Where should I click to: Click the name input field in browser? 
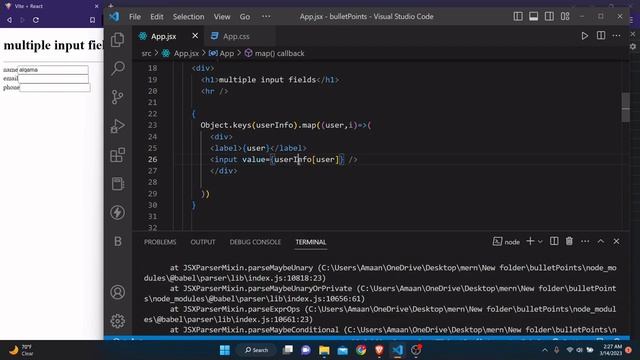point(53,70)
